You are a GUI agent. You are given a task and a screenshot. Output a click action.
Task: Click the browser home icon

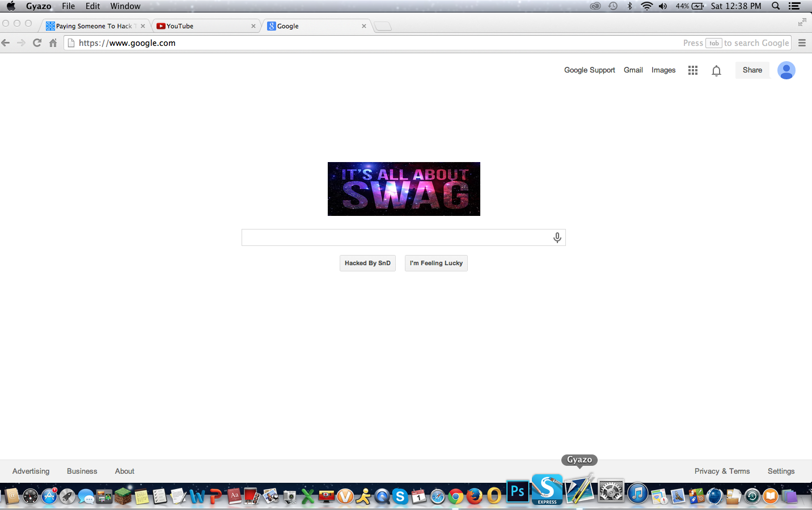[x=53, y=43]
